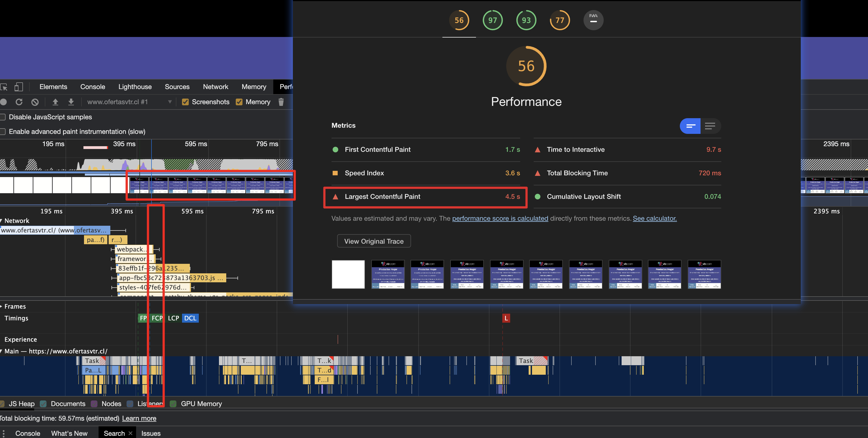Open the "See calculator" link

coord(654,218)
